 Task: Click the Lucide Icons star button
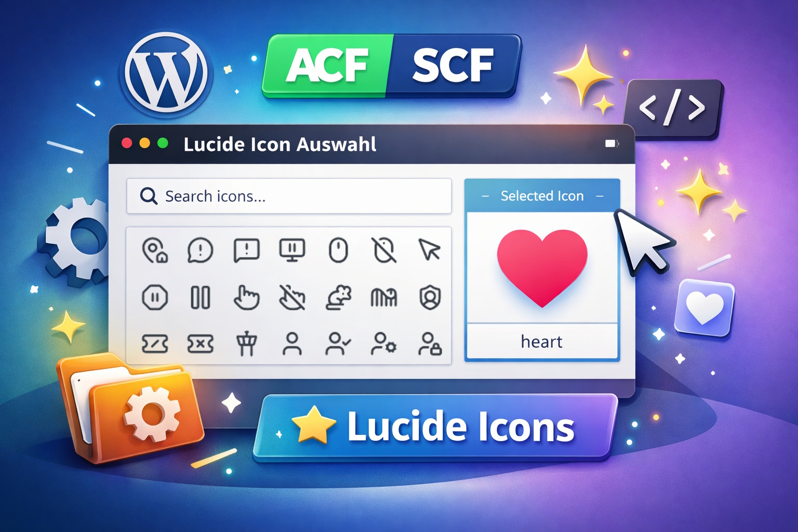(435, 428)
